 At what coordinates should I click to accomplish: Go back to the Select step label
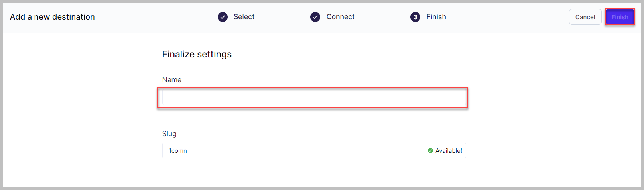244,17
